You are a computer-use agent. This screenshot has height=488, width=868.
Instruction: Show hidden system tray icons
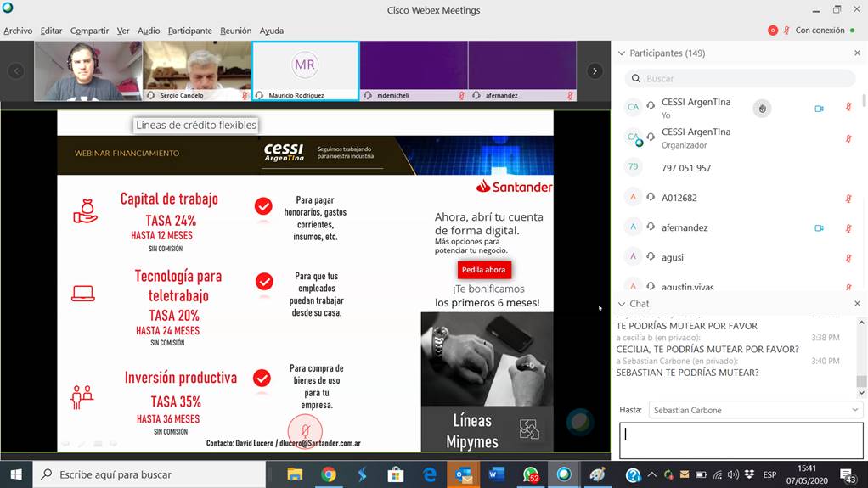[652, 474]
